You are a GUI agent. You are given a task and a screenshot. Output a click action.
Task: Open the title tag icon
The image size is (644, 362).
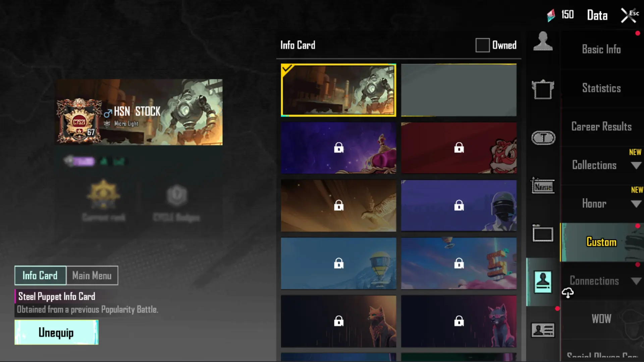pos(543,138)
